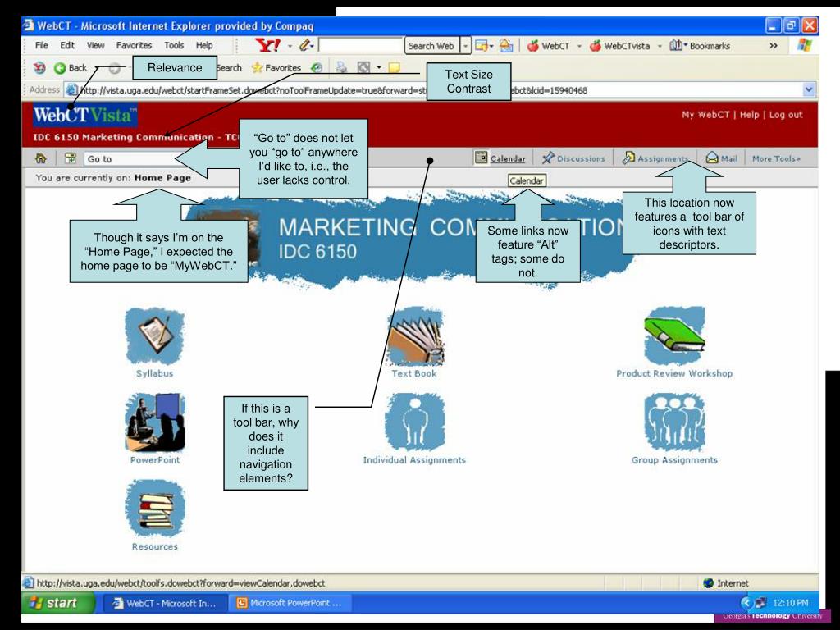Click the WebCT Vista logo
The width and height of the screenshot is (840, 630).
[85, 115]
